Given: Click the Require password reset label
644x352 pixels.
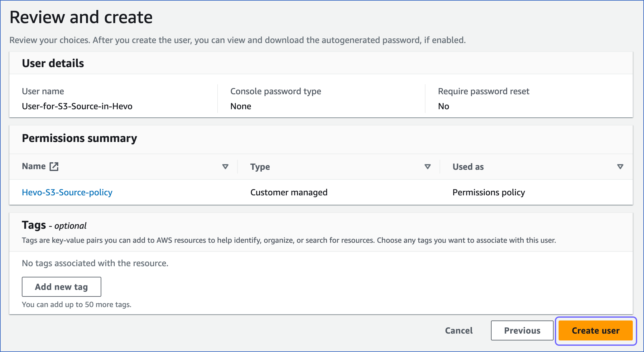Looking at the screenshot, I should click(x=483, y=91).
